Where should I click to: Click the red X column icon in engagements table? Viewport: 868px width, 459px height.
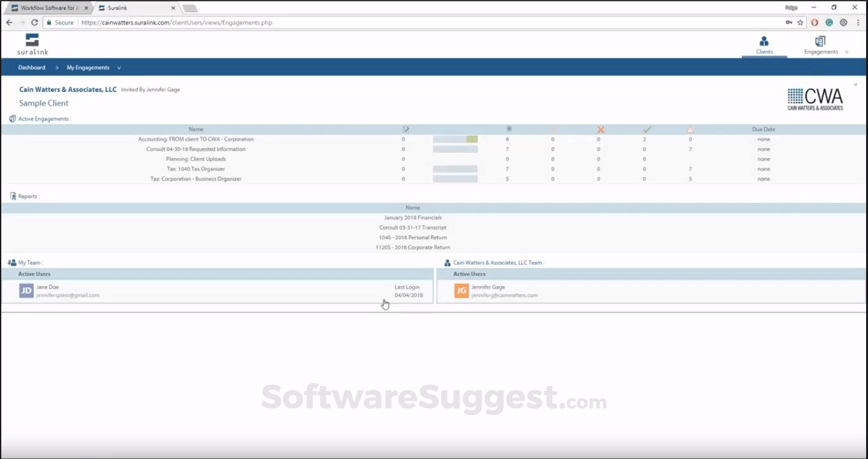(600, 129)
